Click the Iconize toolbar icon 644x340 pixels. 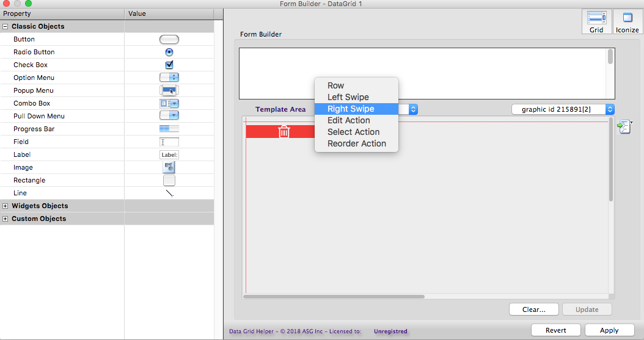[628, 21]
